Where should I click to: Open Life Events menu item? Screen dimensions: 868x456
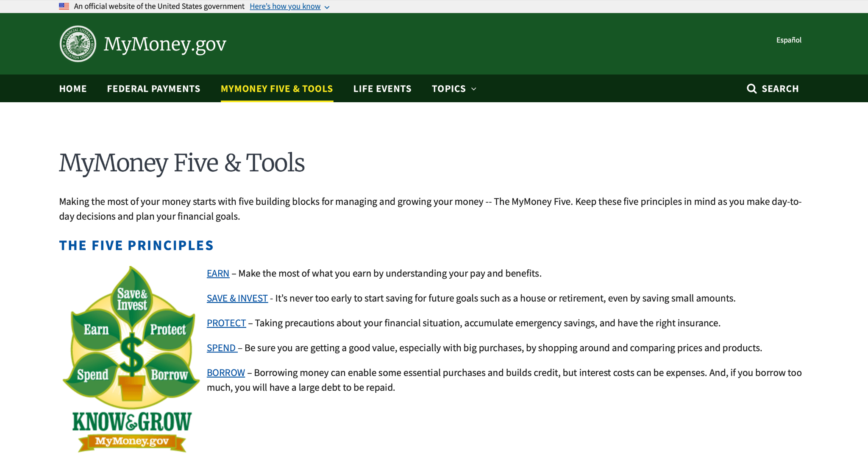click(x=382, y=89)
